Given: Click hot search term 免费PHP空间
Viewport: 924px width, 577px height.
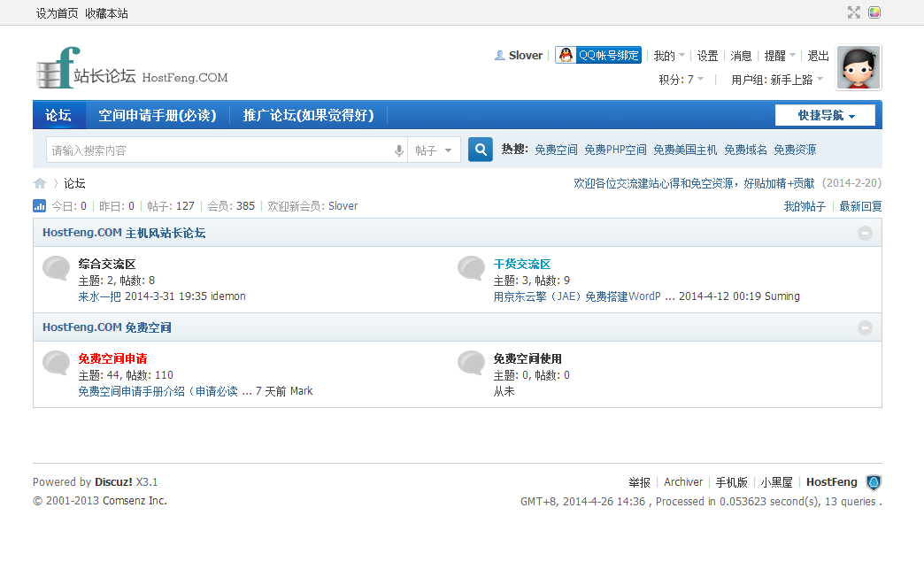Looking at the screenshot, I should click(x=615, y=150).
